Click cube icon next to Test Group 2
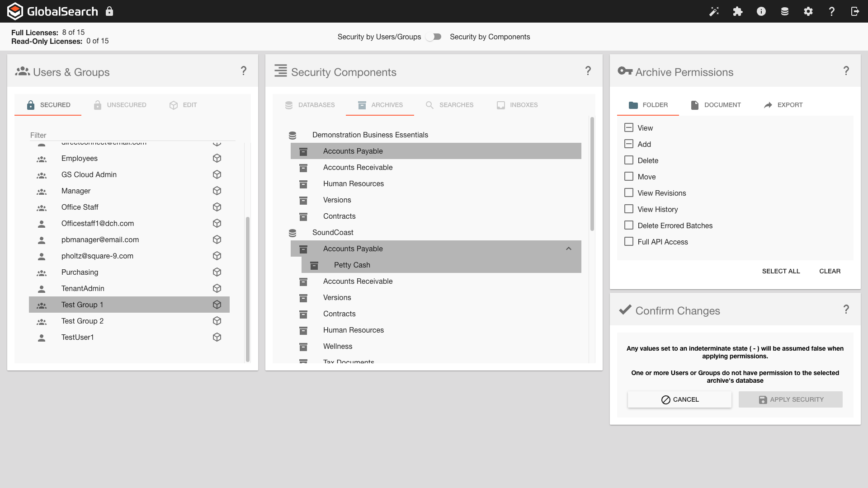The width and height of the screenshot is (868, 488). click(217, 321)
